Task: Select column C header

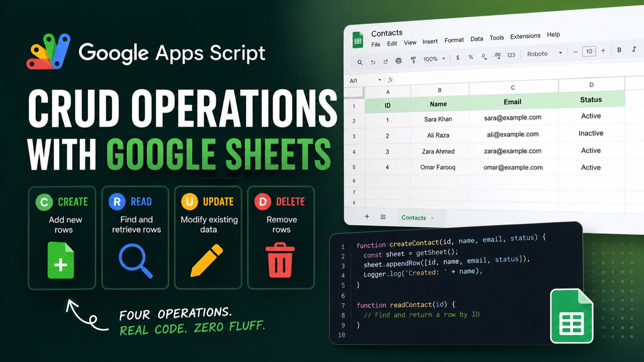Action: [514, 87]
